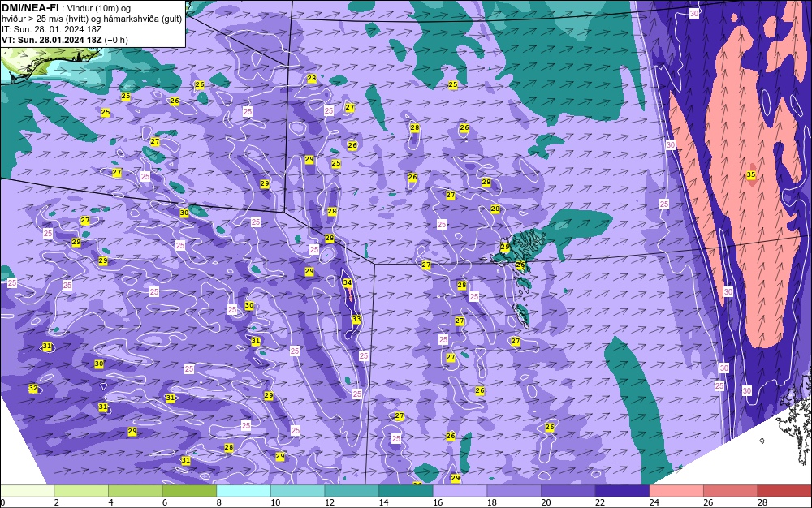Click the legend scale number '24'
Image resolution: width=812 pixels, height=508 pixels.
click(x=654, y=502)
